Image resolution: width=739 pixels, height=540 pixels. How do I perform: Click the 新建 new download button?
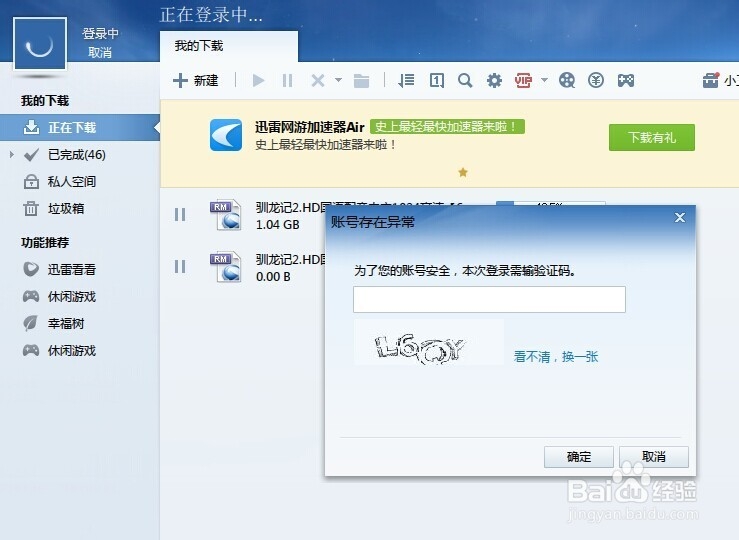tap(196, 81)
